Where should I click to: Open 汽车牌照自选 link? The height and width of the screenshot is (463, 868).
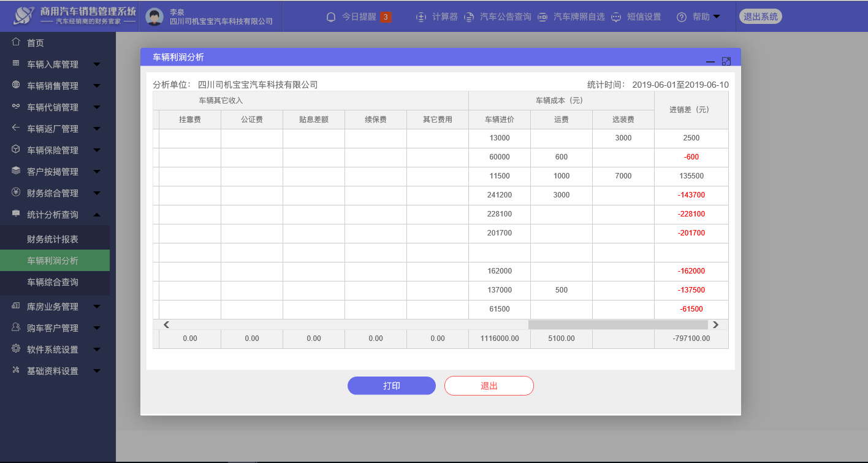579,17
